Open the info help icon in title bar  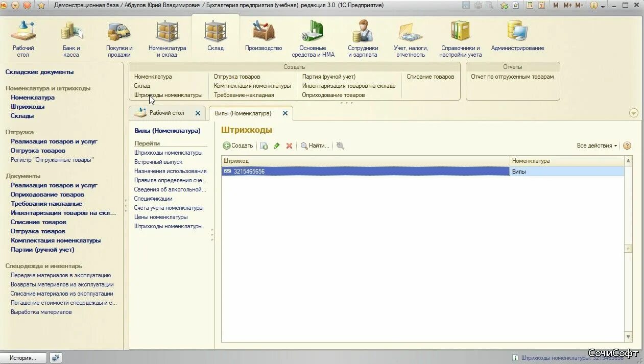click(x=593, y=5)
